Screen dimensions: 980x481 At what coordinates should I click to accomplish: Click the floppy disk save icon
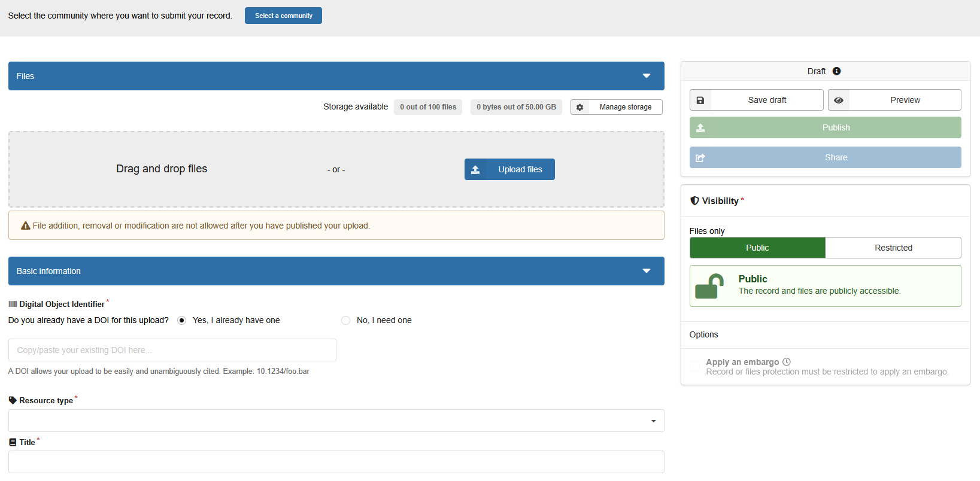click(x=700, y=101)
